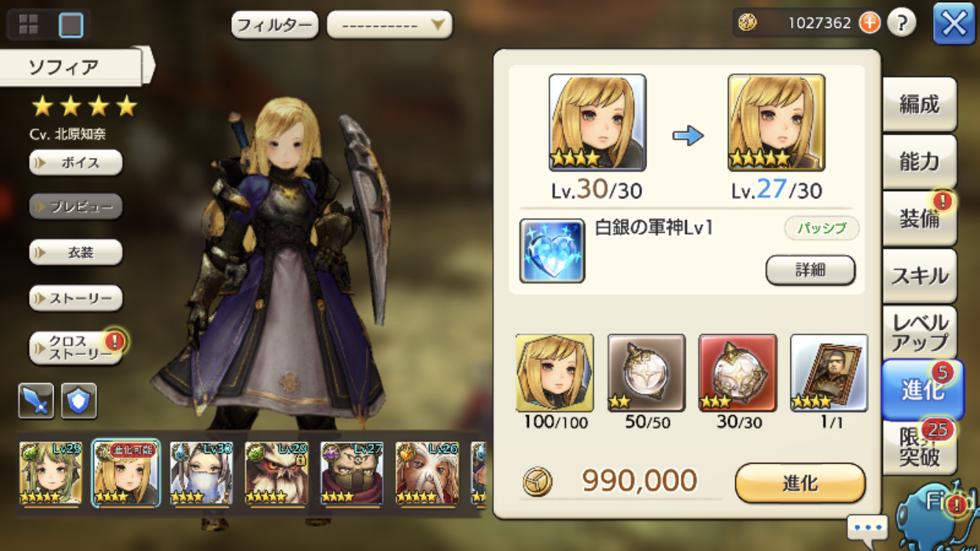Open the filter dropdown menu
Viewport: 980px width, 551px height.
pos(389,25)
